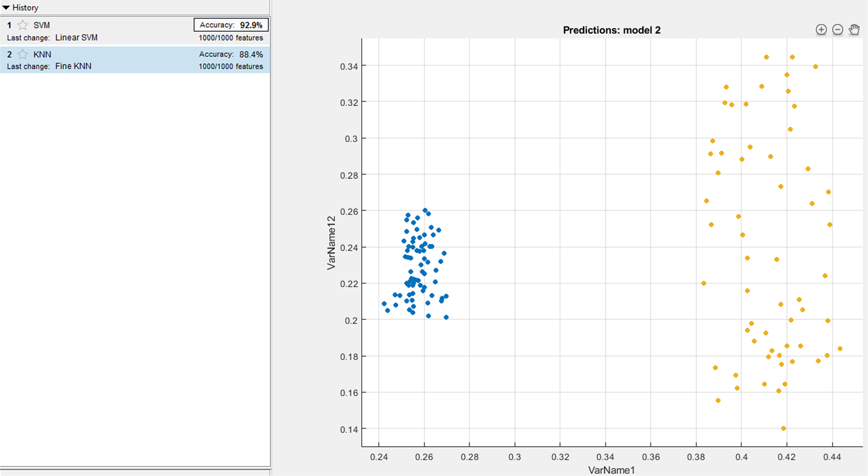Click the VarName12 y-axis label
The height and width of the screenshot is (476, 868).
(x=332, y=243)
